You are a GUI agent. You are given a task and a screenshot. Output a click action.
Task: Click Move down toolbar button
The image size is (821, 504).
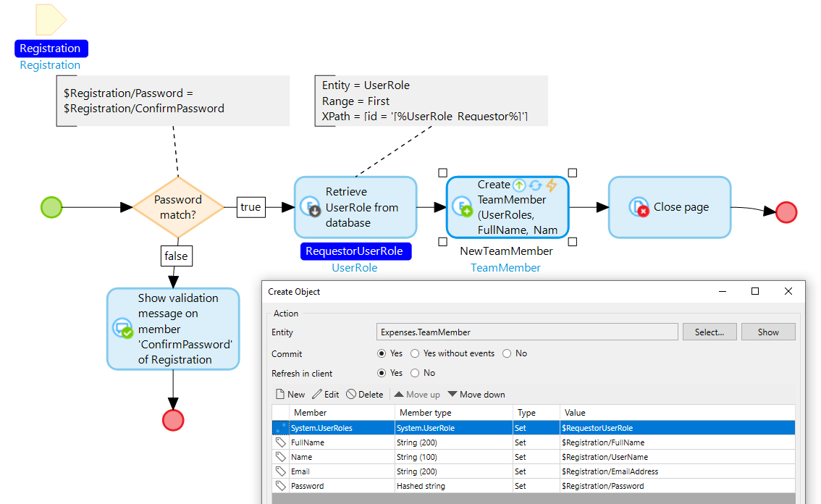476,395
